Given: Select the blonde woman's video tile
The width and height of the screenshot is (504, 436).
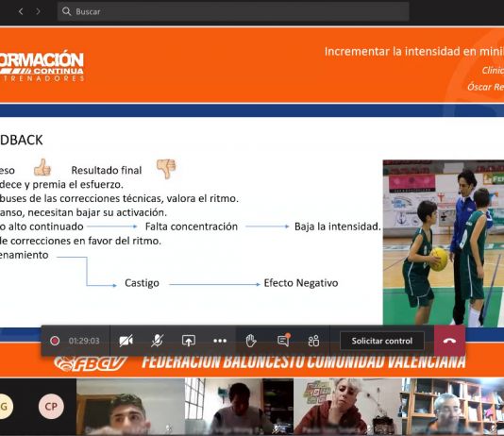Looking at the screenshot, I should (347, 407).
